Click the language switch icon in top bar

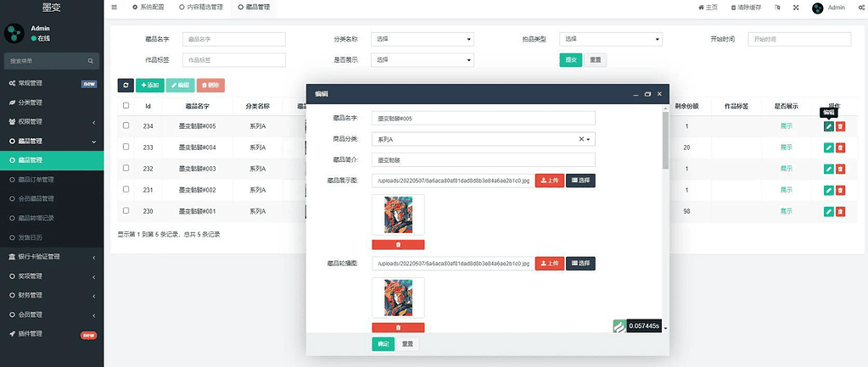click(x=778, y=8)
